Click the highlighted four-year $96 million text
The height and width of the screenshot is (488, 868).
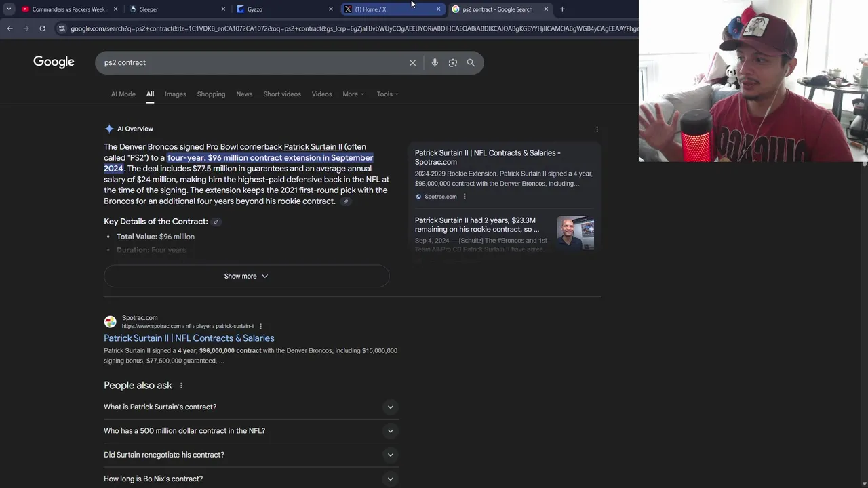tap(239, 163)
